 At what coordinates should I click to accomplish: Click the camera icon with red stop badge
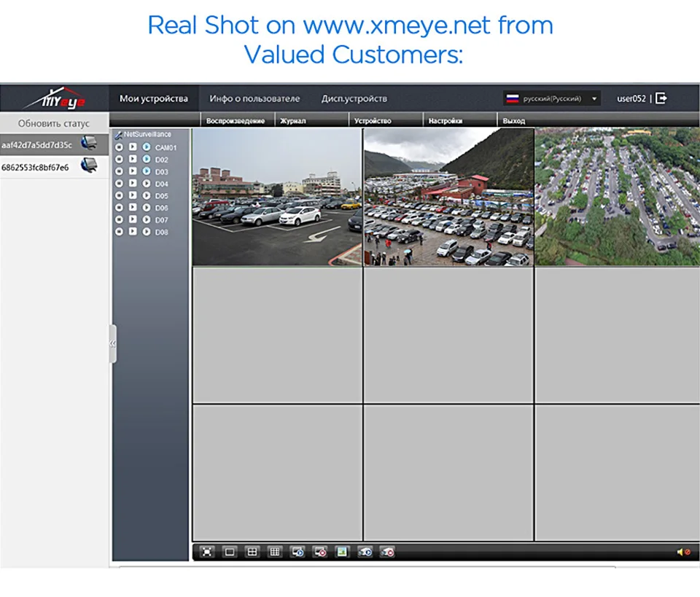(x=387, y=552)
